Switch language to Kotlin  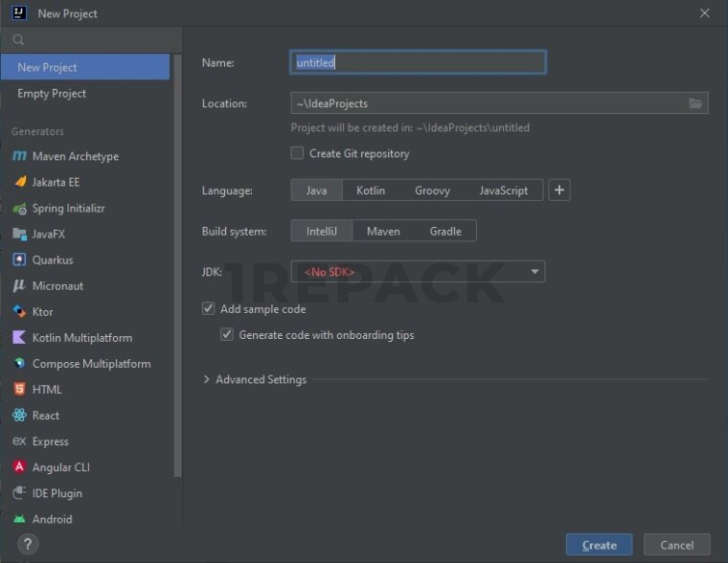pos(371,191)
